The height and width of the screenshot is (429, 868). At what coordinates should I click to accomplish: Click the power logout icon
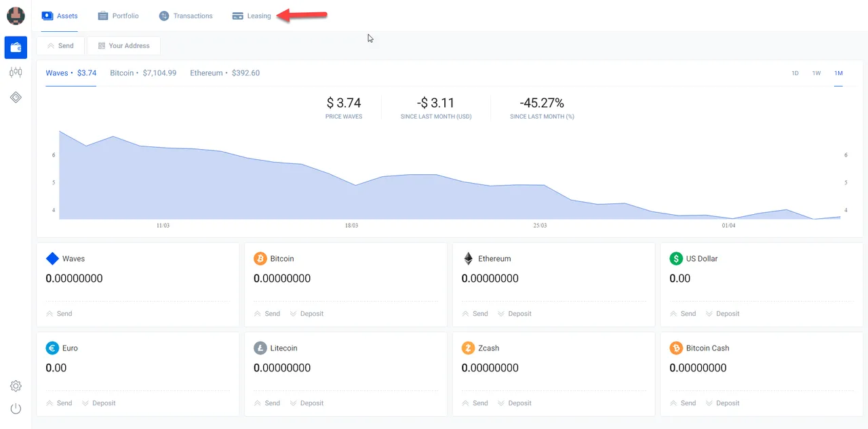coord(16,409)
